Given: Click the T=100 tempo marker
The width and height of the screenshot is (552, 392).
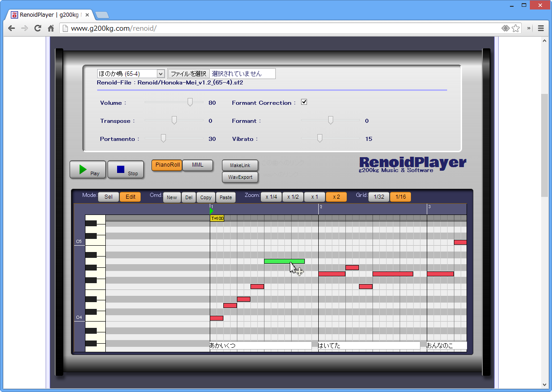Looking at the screenshot, I should coord(217,219).
